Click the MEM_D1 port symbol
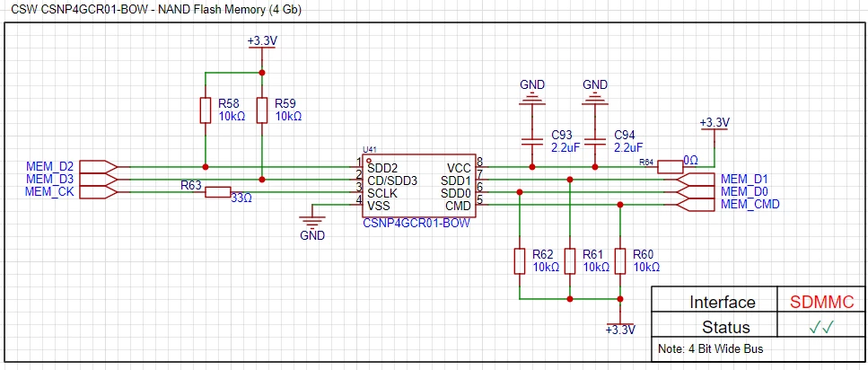Screen dimensions: 868x370 coord(696,180)
